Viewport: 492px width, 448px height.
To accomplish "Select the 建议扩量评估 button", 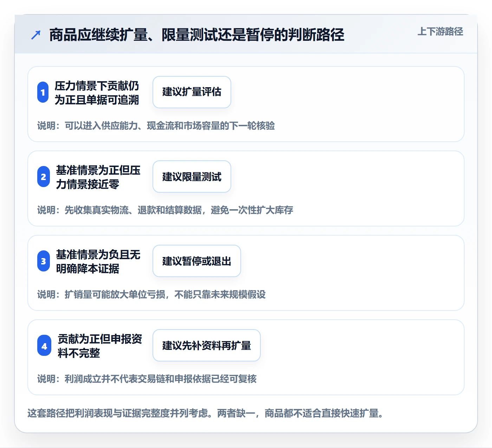I will [x=192, y=92].
